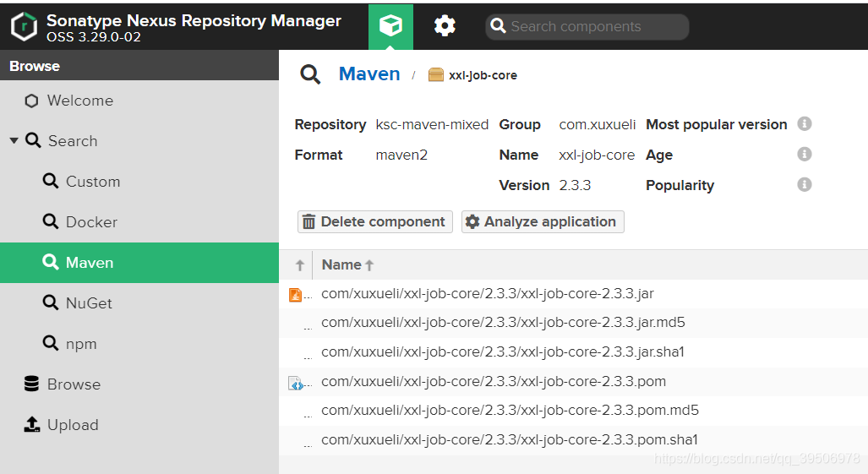The width and height of the screenshot is (868, 474).
Task: Click the Welcome hexagon icon
Action: click(31, 101)
